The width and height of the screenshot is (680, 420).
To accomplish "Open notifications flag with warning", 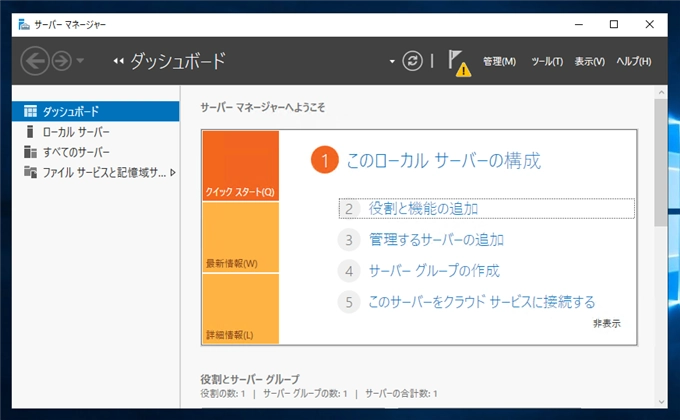I will pyautogui.click(x=459, y=63).
